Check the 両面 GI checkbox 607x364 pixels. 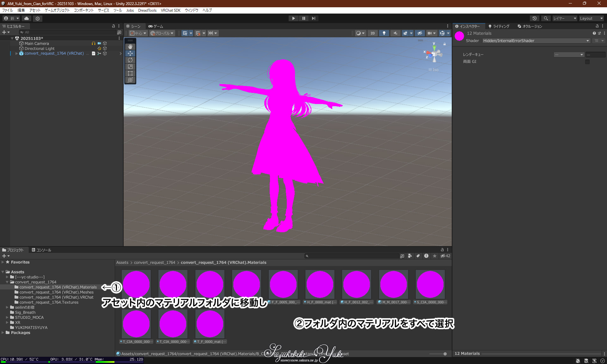point(587,62)
